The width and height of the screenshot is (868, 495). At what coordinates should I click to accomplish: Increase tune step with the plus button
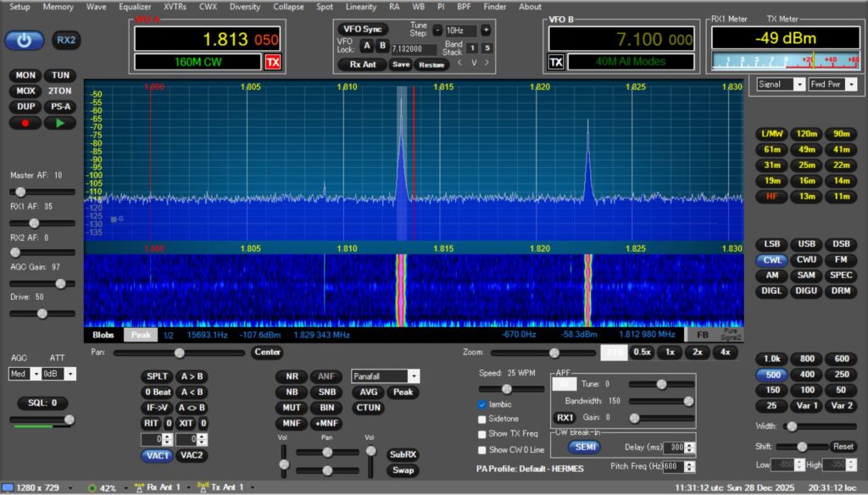pos(486,30)
